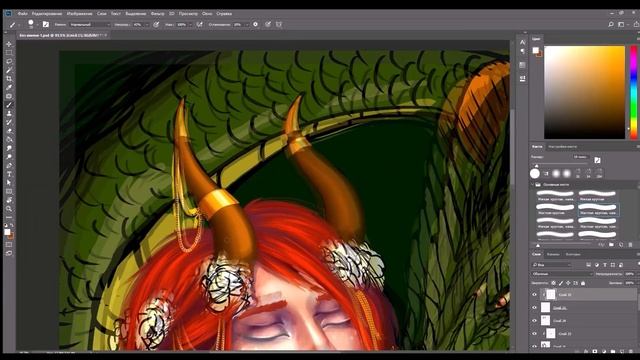The image size is (640, 360).
Task: Open flow dropdown arrow in options bar
Action: coord(190,25)
